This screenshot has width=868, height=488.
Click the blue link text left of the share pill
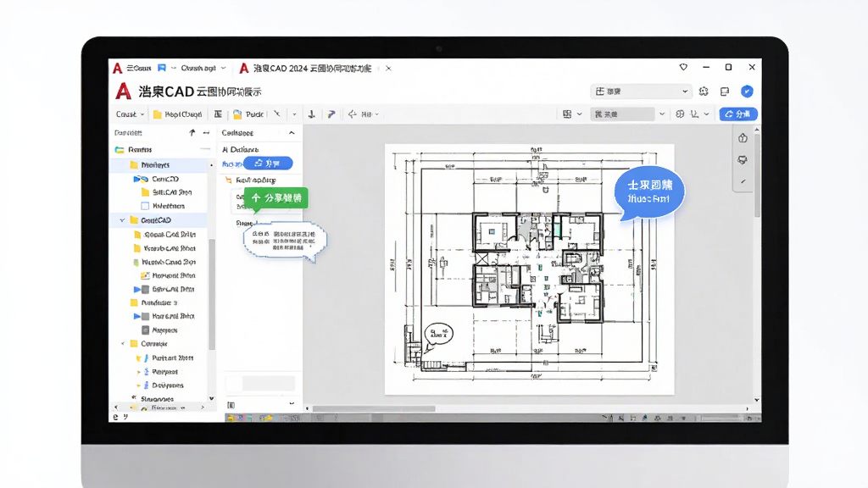click(232, 164)
